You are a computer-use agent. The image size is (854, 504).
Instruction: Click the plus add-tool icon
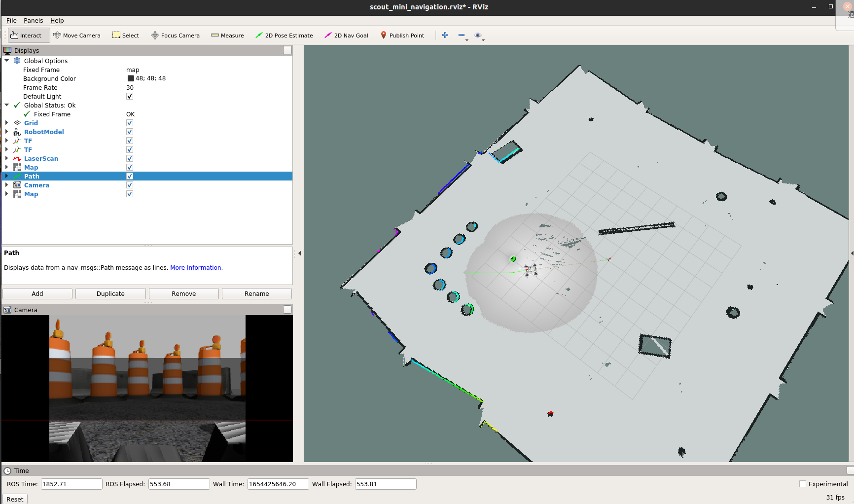pyautogui.click(x=445, y=35)
